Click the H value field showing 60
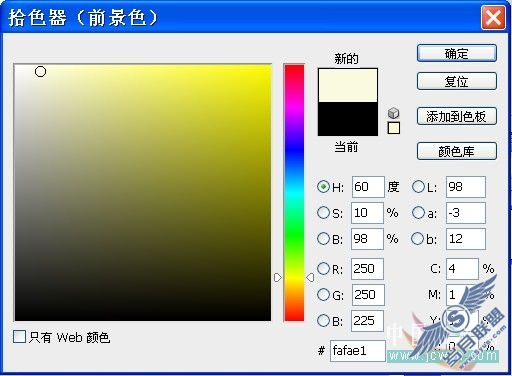This screenshot has width=512, height=376. [368, 187]
